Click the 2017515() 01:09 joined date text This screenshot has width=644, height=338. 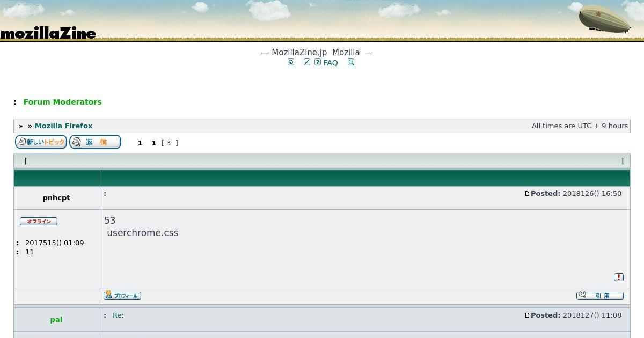pyautogui.click(x=54, y=243)
